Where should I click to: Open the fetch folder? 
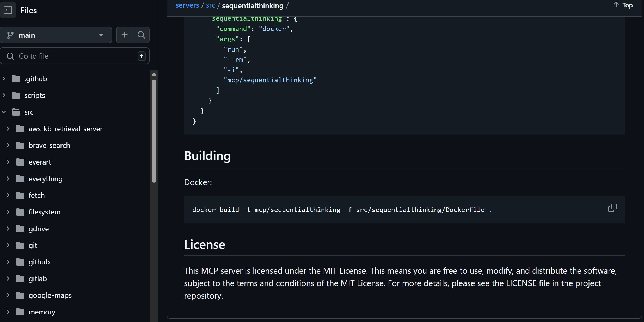pyautogui.click(x=36, y=195)
